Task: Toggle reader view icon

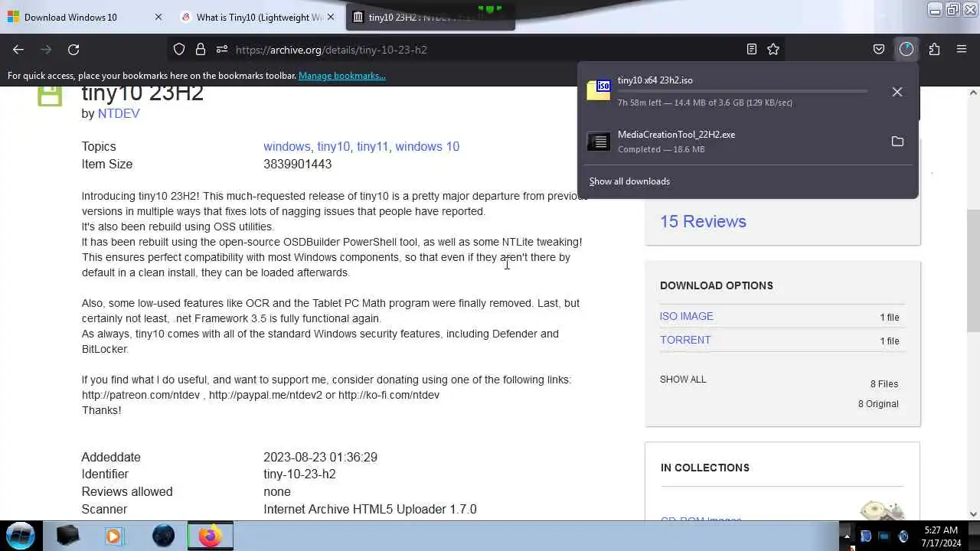Action: coord(752,49)
